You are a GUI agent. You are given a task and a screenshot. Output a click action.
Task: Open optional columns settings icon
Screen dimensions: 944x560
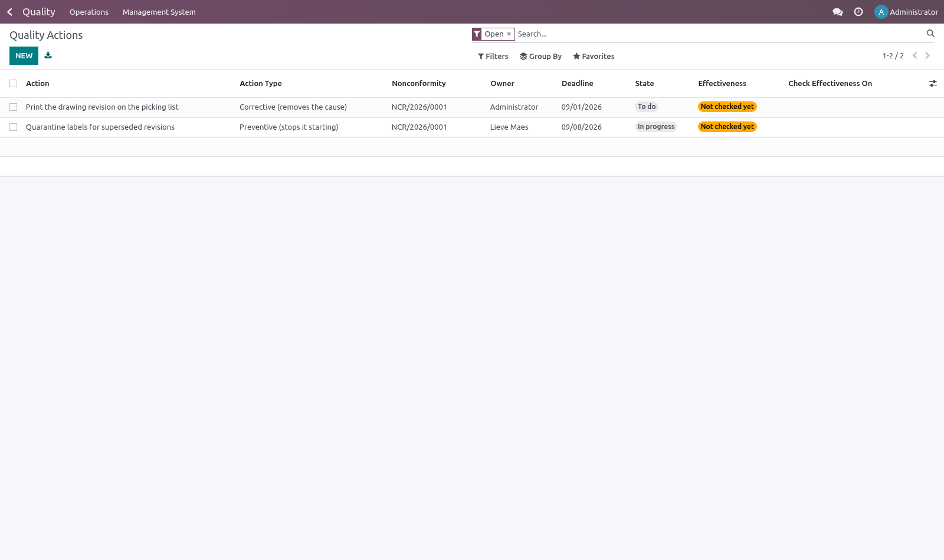pyautogui.click(x=933, y=84)
